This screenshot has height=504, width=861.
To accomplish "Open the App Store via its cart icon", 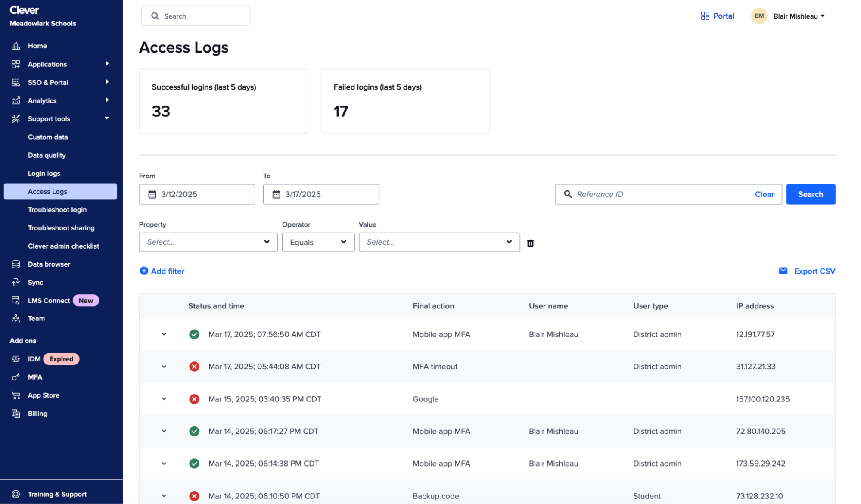I will [x=16, y=395].
